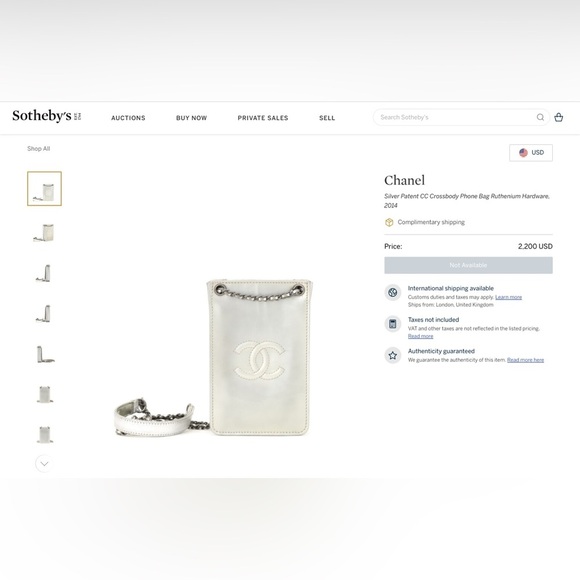Open the Buy Now menu
Image resolution: width=580 pixels, height=580 pixels.
[192, 118]
